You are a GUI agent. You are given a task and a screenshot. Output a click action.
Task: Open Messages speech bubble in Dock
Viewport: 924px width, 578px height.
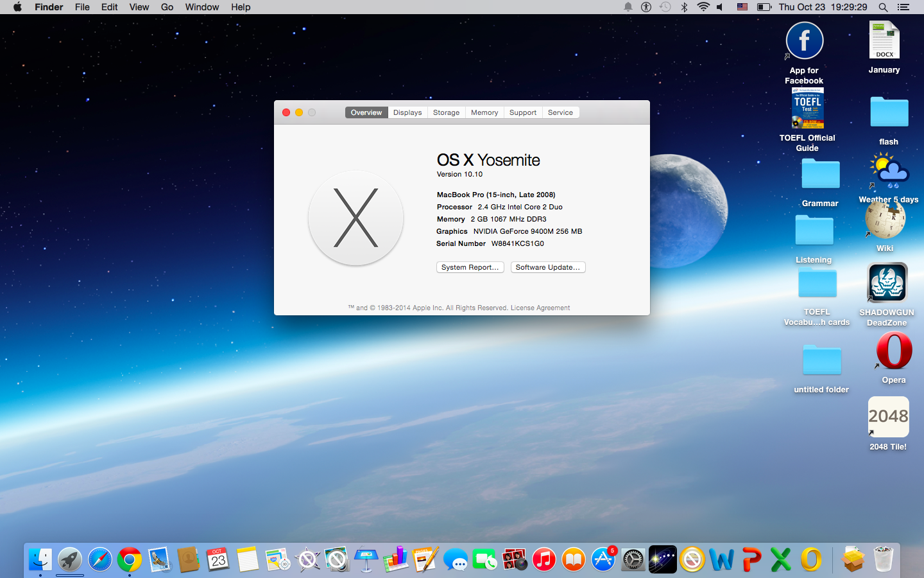click(x=456, y=560)
